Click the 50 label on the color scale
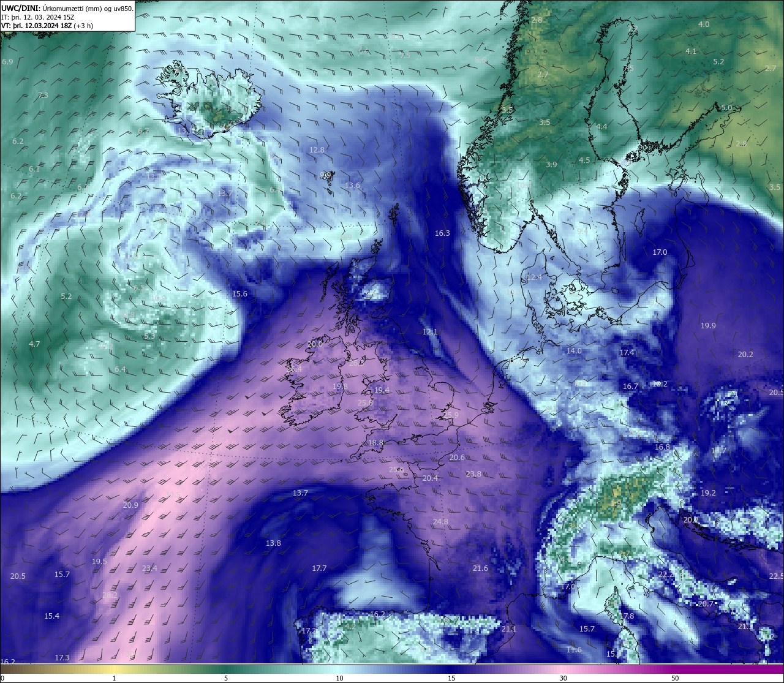The image size is (784, 683). click(x=675, y=678)
